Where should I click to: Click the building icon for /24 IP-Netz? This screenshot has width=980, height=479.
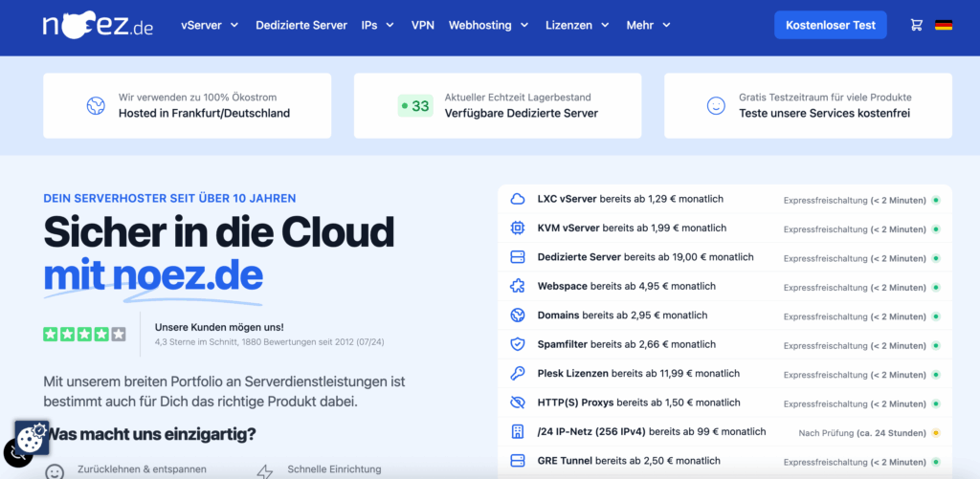[x=518, y=431]
